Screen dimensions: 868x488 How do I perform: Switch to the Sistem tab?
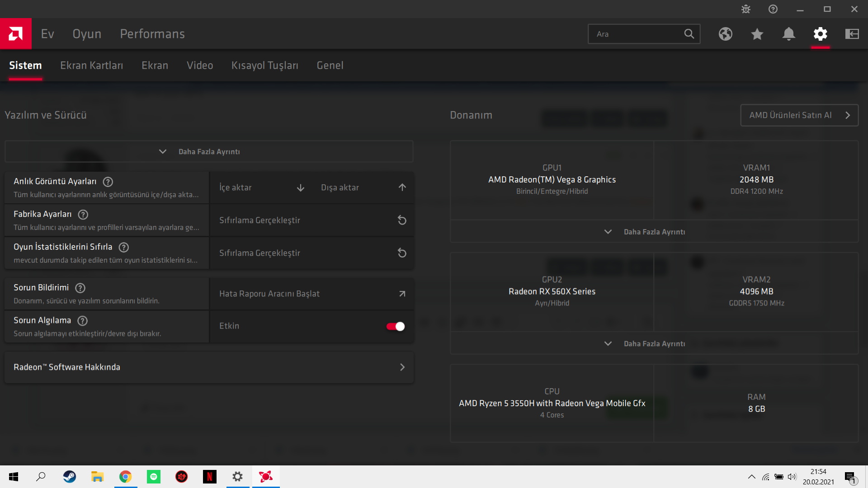[x=25, y=66]
